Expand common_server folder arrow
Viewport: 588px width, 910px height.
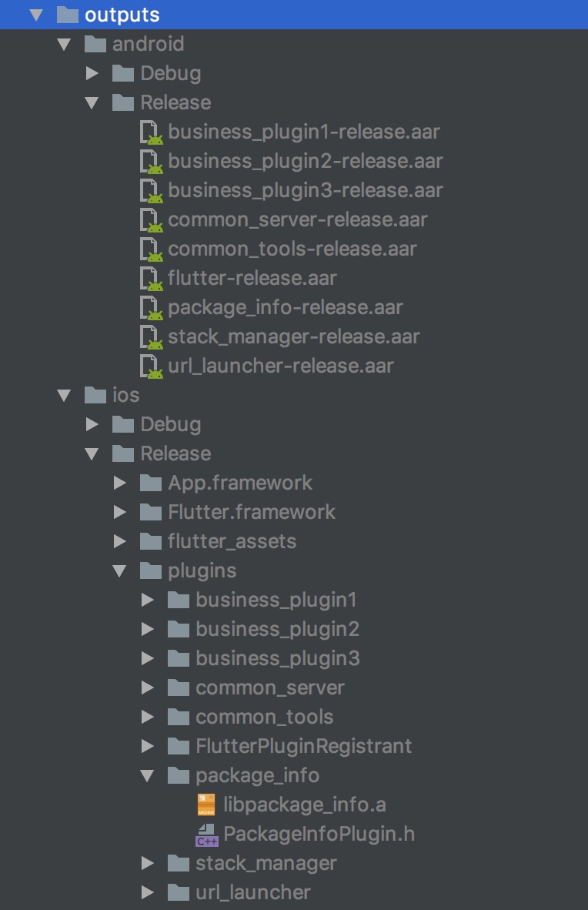pyautogui.click(x=148, y=688)
